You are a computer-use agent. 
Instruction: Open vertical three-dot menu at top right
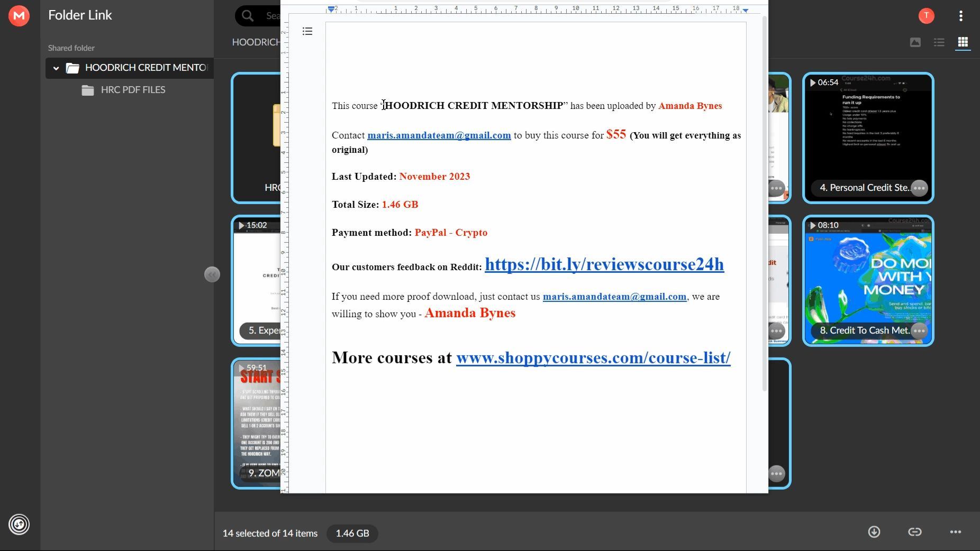point(960,16)
